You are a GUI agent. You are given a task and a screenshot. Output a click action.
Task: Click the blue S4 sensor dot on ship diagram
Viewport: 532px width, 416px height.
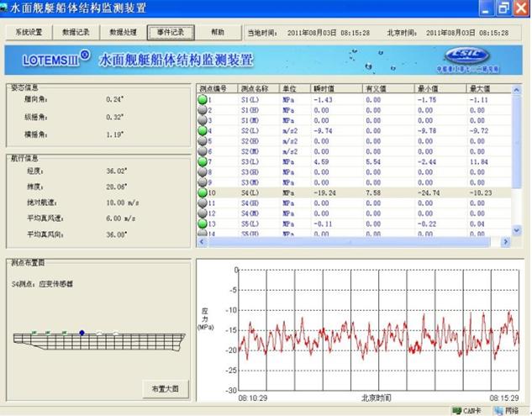coord(82,333)
